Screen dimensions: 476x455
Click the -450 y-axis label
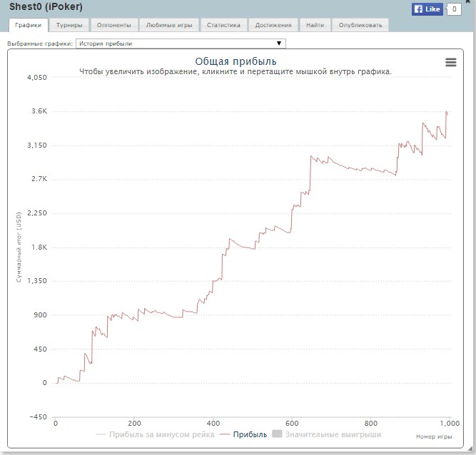click(x=39, y=417)
